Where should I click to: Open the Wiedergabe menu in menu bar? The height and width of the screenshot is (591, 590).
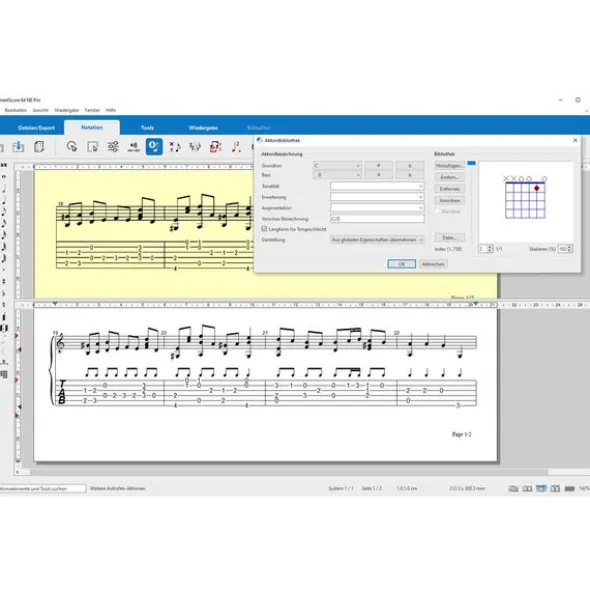click(x=66, y=110)
